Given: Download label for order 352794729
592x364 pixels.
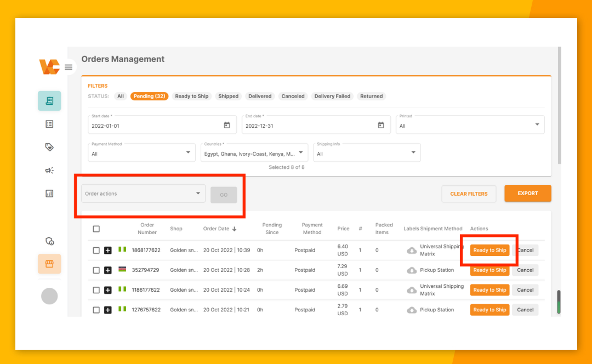Looking at the screenshot, I should click(x=412, y=270).
